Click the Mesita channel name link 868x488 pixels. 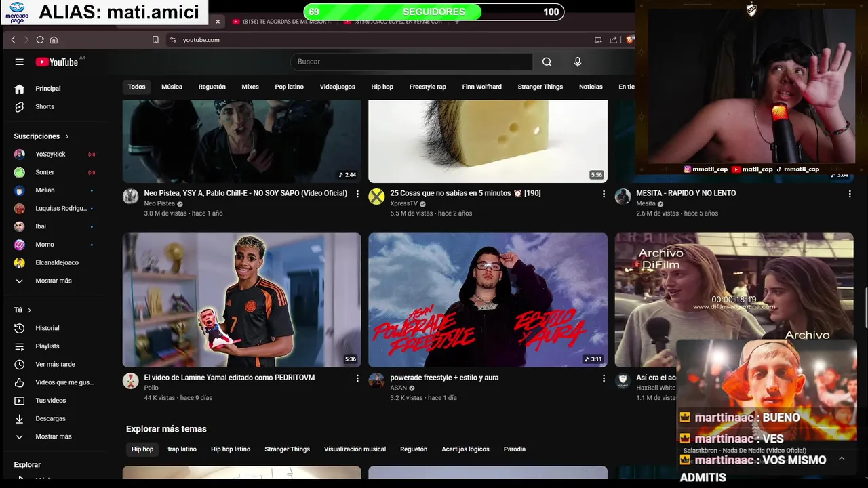point(646,203)
